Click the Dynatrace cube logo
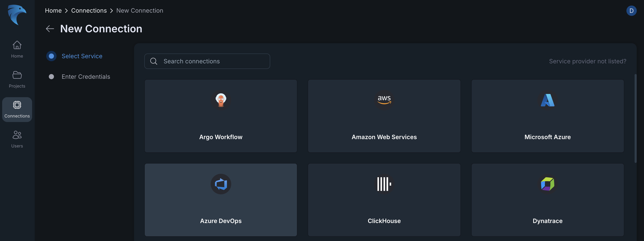The width and height of the screenshot is (644, 241). (547, 184)
